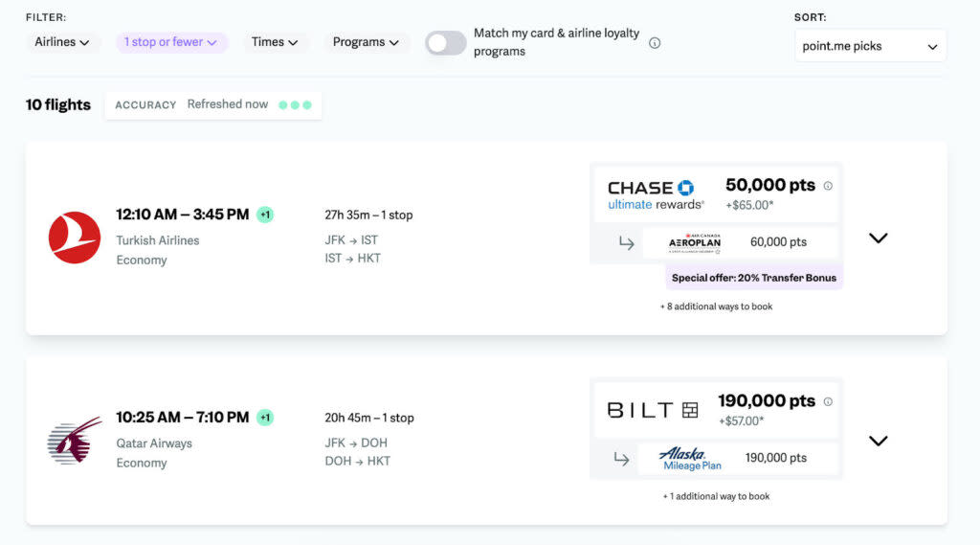Click the + 1 additional way to book link
980x545 pixels.
tap(716, 496)
